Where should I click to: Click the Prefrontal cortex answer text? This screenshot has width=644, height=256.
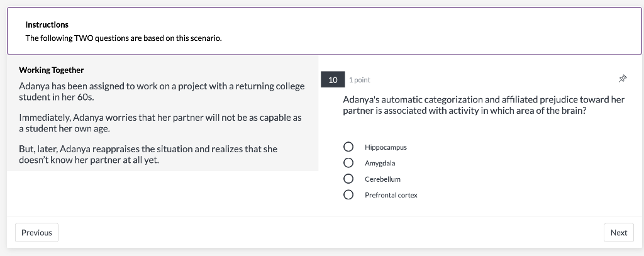pos(391,195)
